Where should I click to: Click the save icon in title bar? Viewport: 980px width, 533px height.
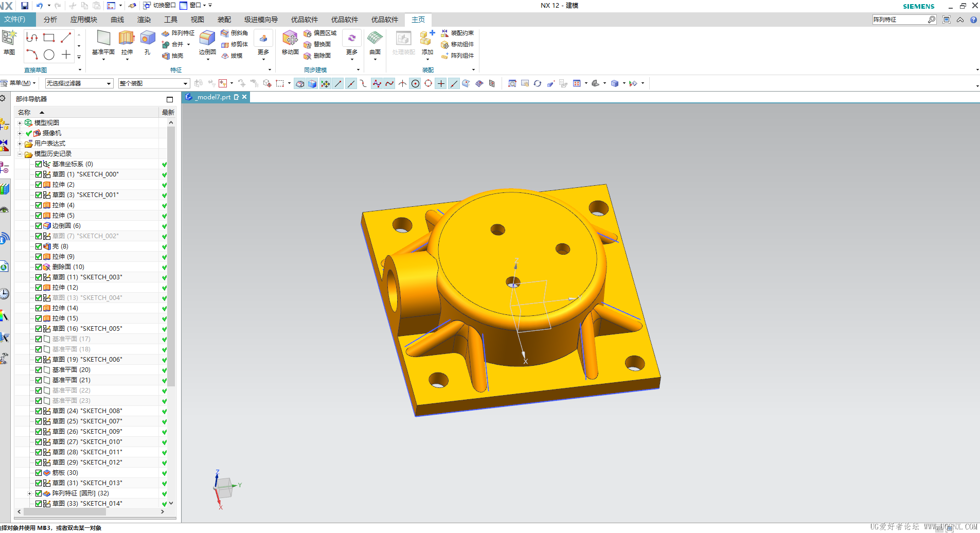pyautogui.click(x=24, y=6)
